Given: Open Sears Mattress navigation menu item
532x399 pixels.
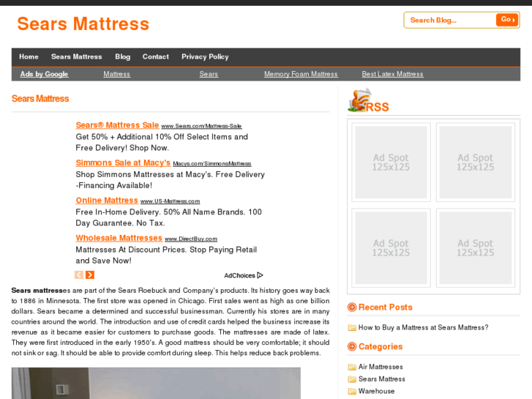Looking at the screenshot, I should point(77,56).
